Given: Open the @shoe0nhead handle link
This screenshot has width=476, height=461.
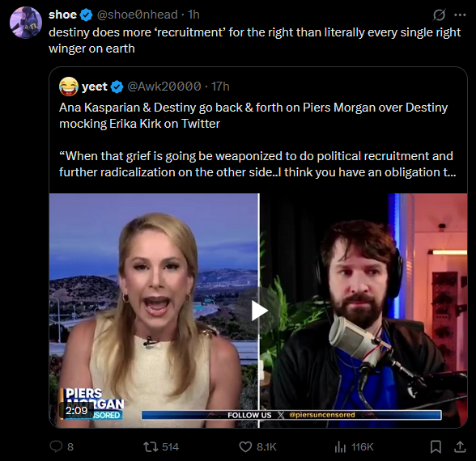Looking at the screenshot, I should (x=138, y=15).
